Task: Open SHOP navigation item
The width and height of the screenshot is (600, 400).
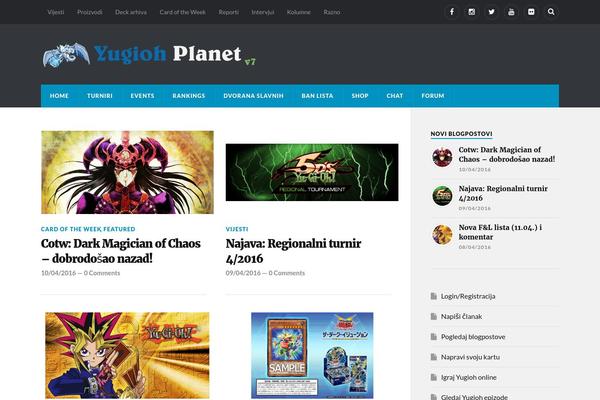Action: pos(360,96)
